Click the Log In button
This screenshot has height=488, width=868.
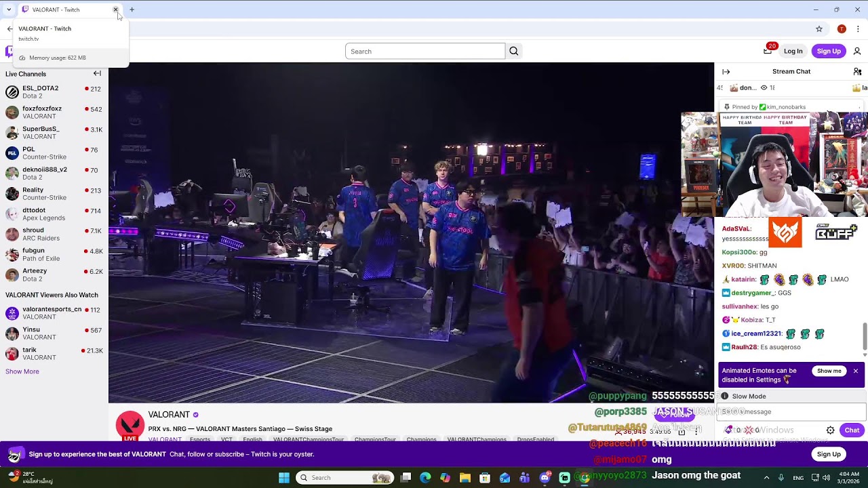tap(793, 52)
